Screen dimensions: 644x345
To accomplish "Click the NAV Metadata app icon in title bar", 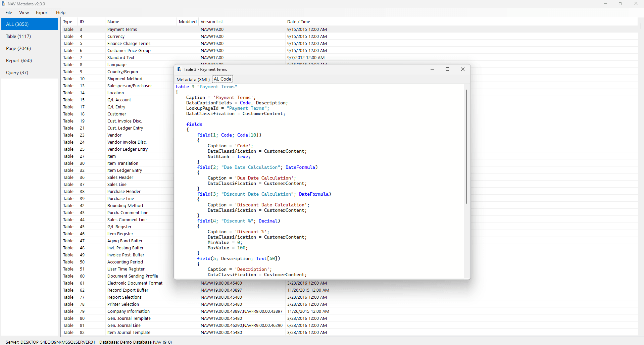I will (x=3, y=4).
